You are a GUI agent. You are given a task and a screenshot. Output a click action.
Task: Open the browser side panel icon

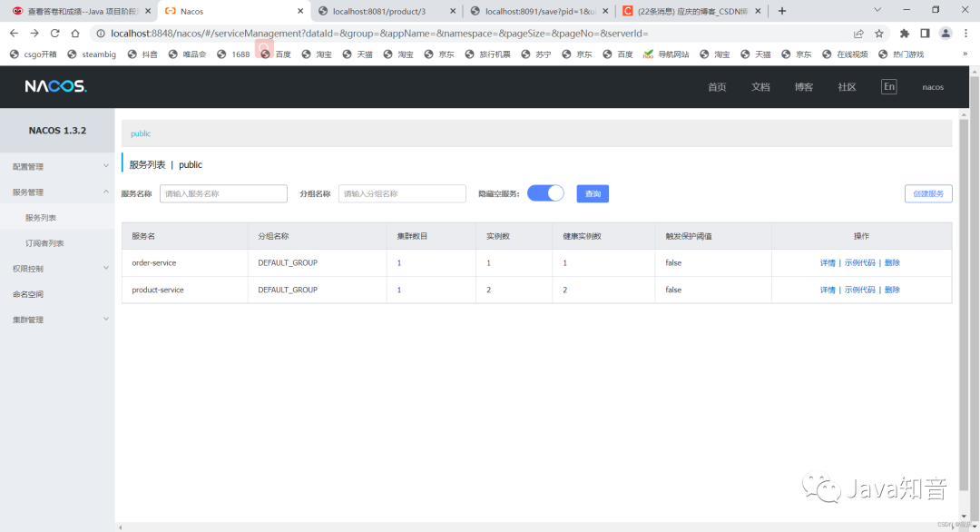925,33
